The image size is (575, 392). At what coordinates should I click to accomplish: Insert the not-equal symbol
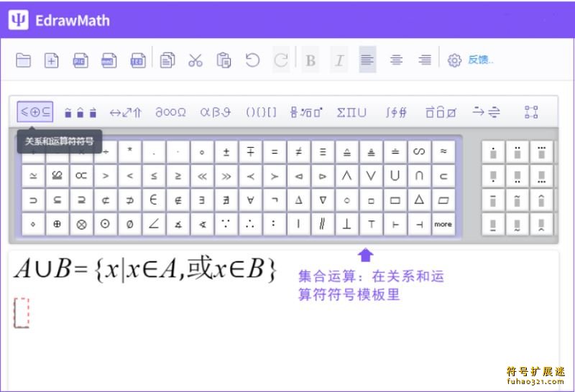point(298,152)
